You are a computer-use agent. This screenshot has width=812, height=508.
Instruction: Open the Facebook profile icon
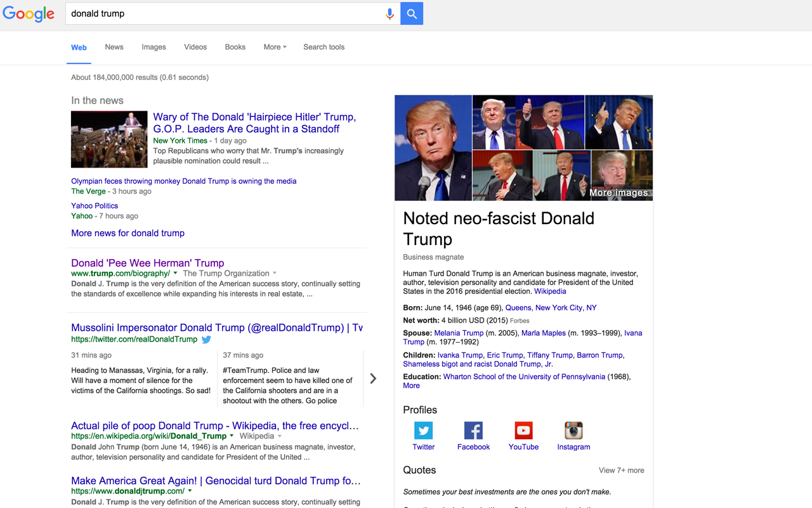coord(473,430)
